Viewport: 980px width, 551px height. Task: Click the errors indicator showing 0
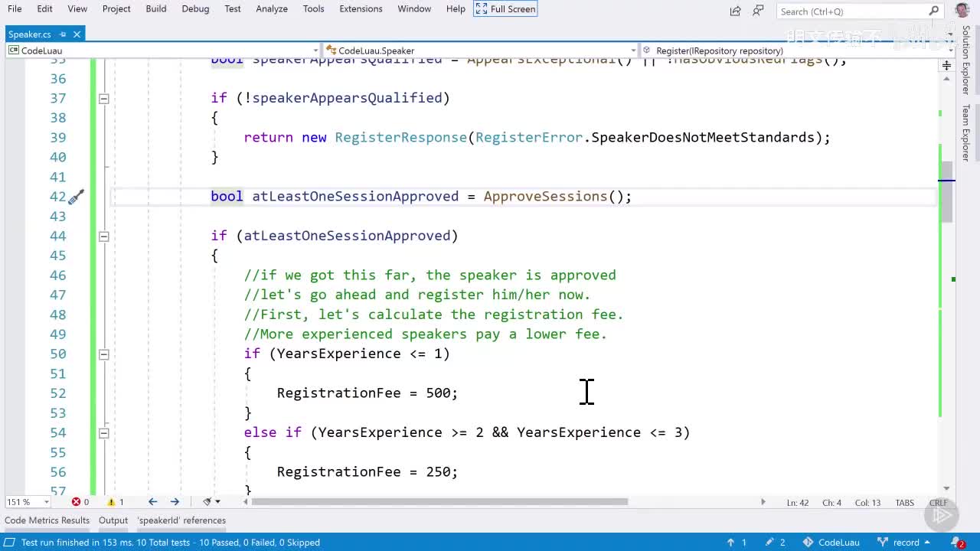pos(80,502)
